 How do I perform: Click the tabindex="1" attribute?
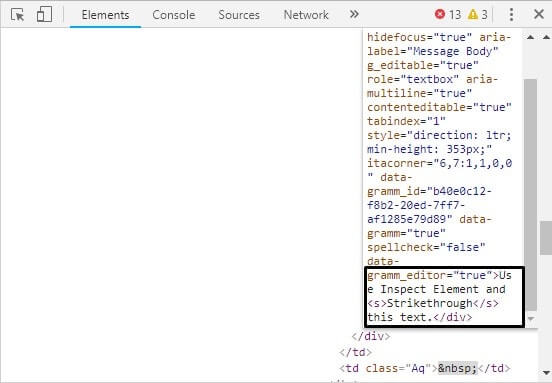click(406, 121)
